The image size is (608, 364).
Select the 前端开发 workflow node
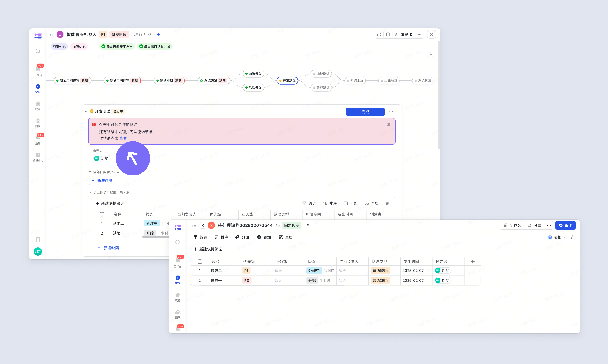coord(253,74)
